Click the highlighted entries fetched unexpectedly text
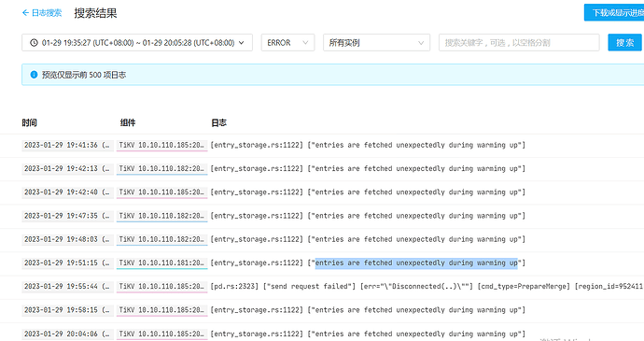The width and height of the screenshot is (644, 341). click(x=416, y=263)
